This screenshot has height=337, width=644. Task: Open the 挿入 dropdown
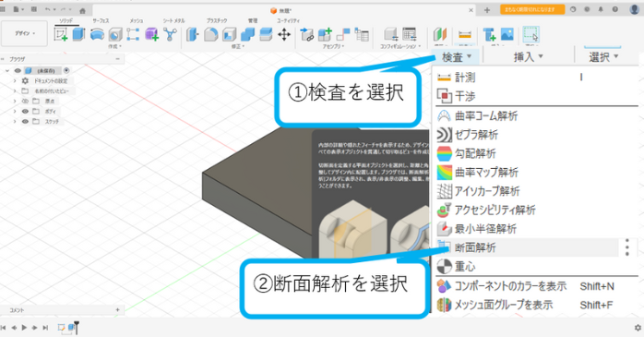[528, 57]
